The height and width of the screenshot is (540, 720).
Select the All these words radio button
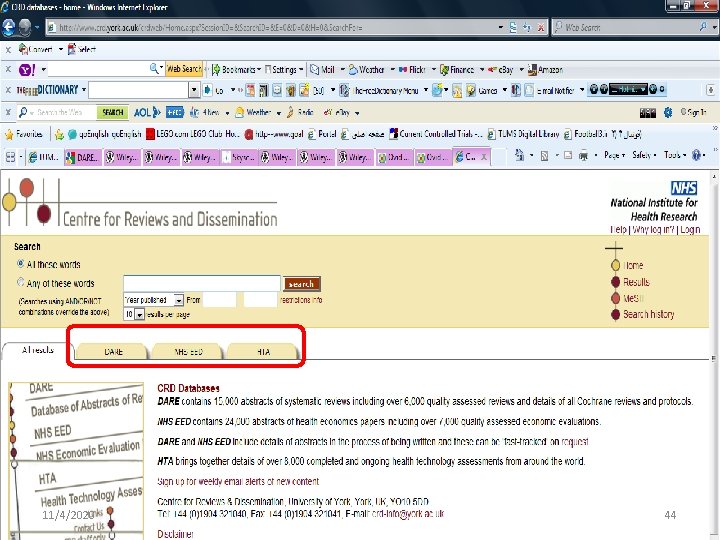click(x=20, y=264)
